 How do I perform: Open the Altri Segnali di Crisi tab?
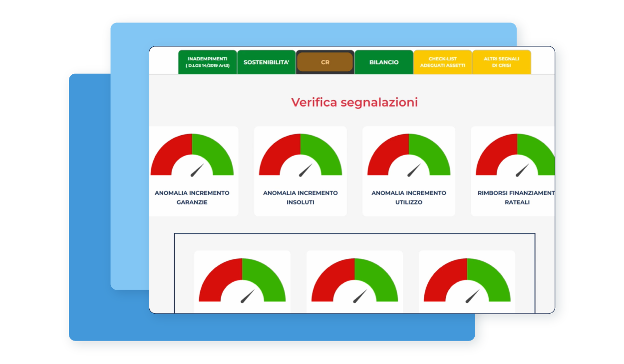point(501,62)
